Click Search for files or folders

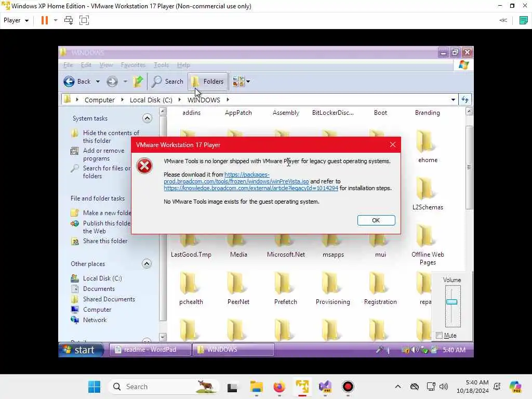tap(107, 172)
